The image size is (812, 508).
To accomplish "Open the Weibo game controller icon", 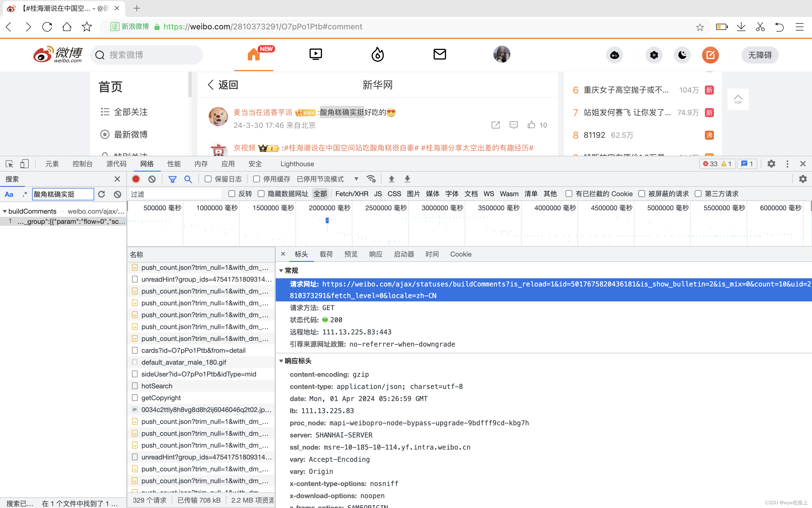I will [615, 55].
